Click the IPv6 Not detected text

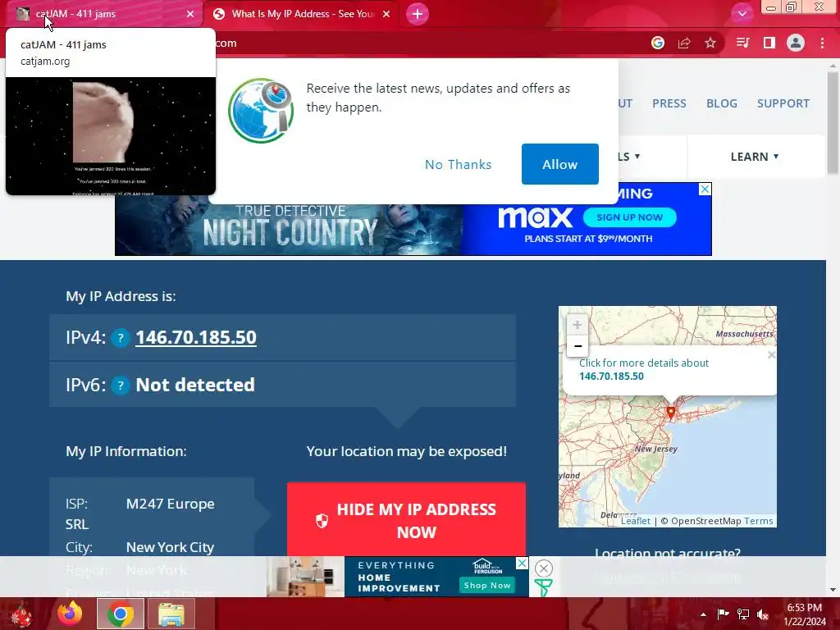tap(195, 386)
